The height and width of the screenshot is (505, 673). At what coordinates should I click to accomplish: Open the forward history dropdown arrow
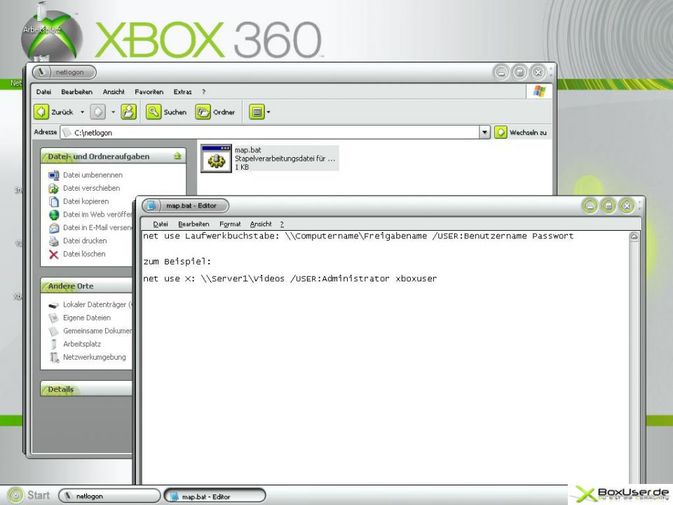pyautogui.click(x=113, y=112)
